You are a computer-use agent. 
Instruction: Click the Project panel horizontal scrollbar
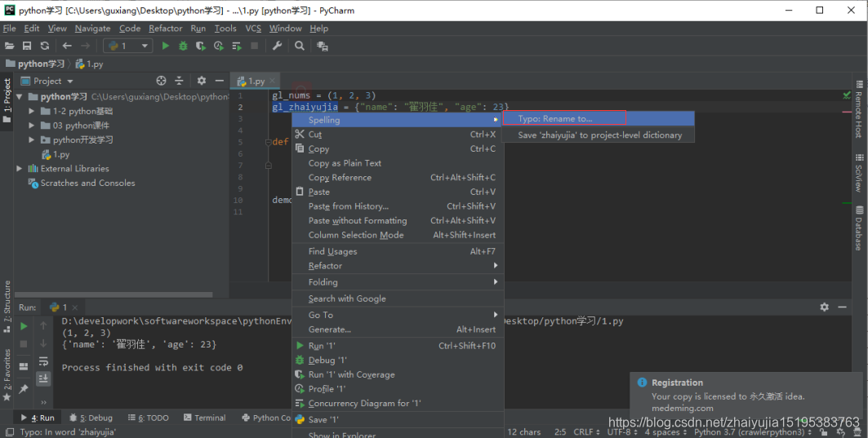[x=114, y=294]
